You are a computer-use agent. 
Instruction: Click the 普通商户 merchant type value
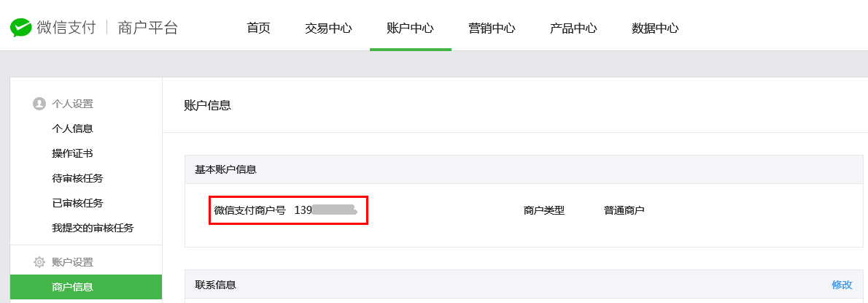[624, 210]
